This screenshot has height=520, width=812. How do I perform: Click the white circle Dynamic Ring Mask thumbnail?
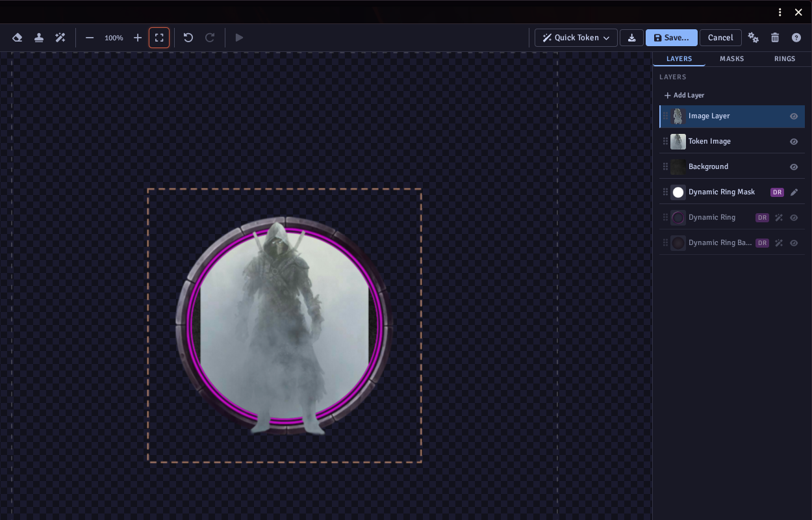coord(678,192)
